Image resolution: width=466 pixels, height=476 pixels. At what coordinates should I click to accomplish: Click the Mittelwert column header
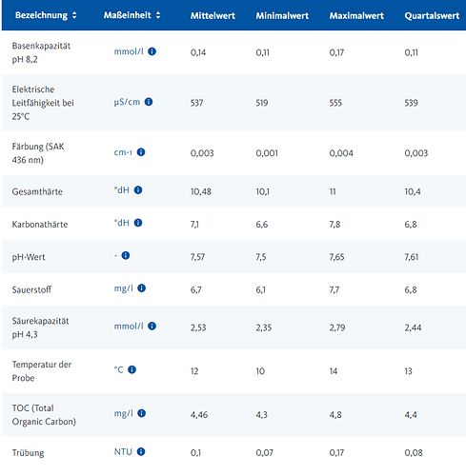pos(213,16)
